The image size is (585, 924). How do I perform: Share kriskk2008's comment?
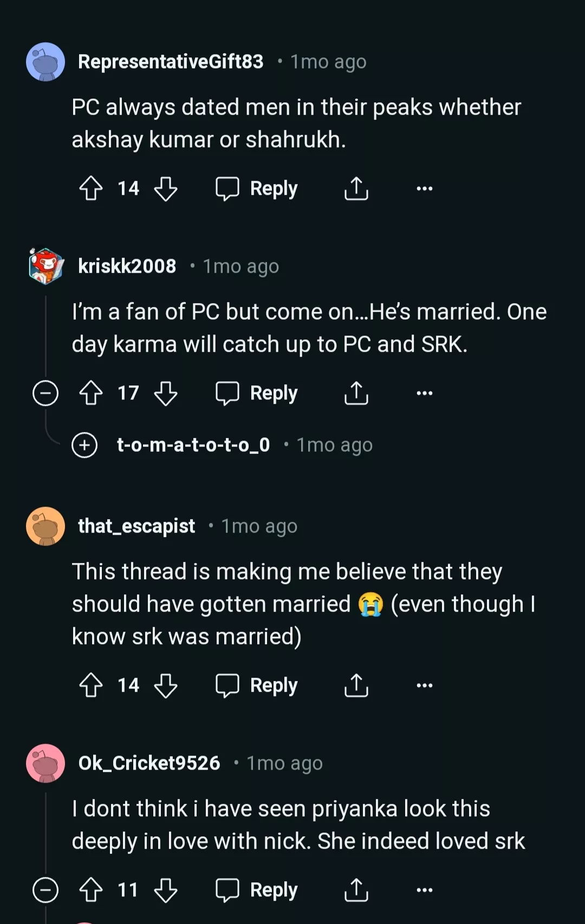click(x=356, y=393)
